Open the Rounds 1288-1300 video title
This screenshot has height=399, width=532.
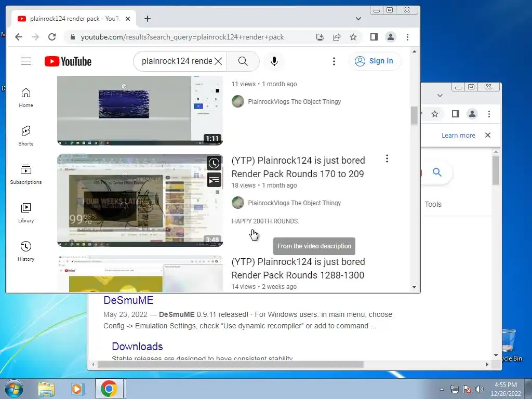pos(298,269)
